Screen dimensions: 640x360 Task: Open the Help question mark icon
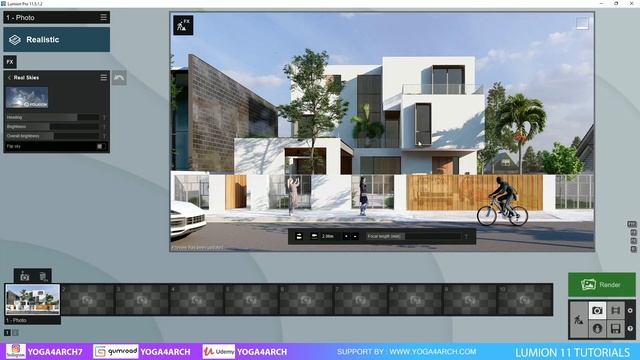pos(630,329)
